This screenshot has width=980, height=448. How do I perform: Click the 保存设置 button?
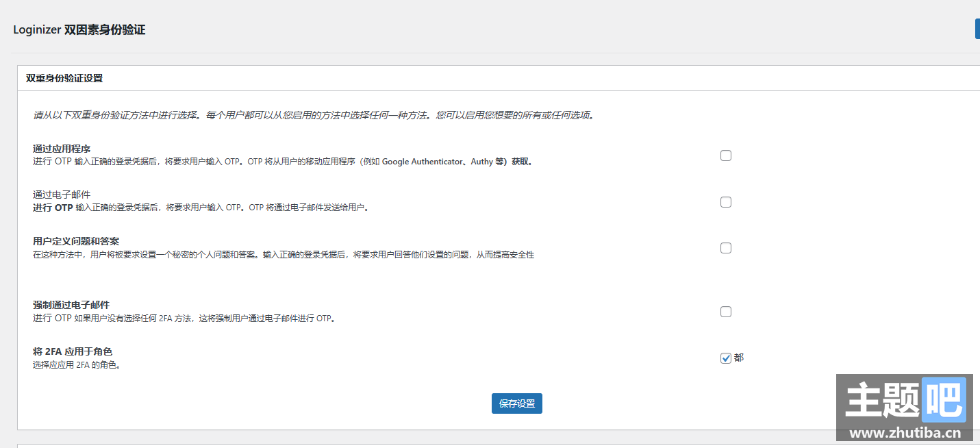tap(517, 403)
